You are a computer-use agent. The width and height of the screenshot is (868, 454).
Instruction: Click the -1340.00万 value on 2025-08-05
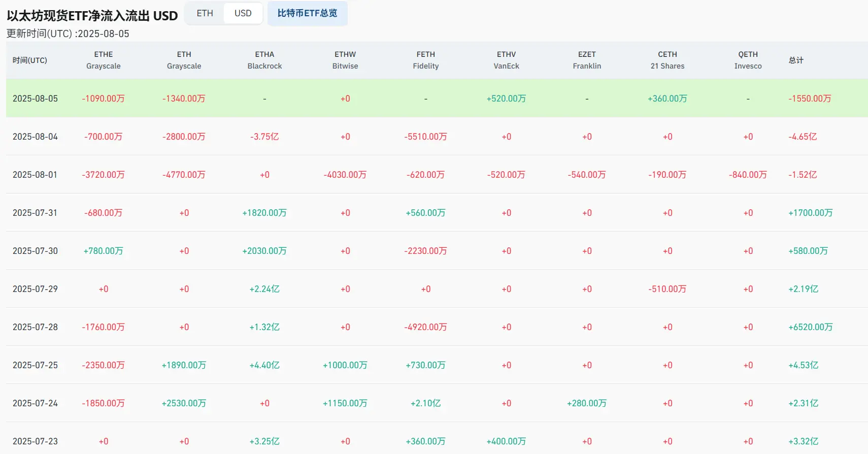point(184,99)
